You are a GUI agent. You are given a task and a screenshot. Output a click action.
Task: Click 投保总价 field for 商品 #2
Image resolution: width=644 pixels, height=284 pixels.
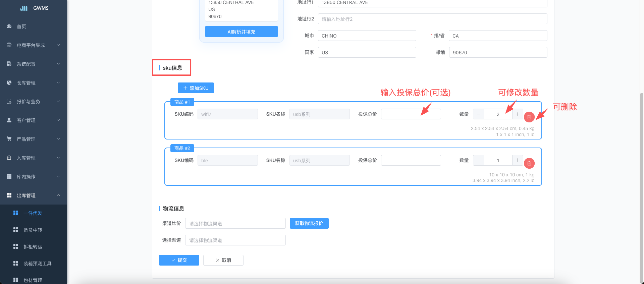411,160
